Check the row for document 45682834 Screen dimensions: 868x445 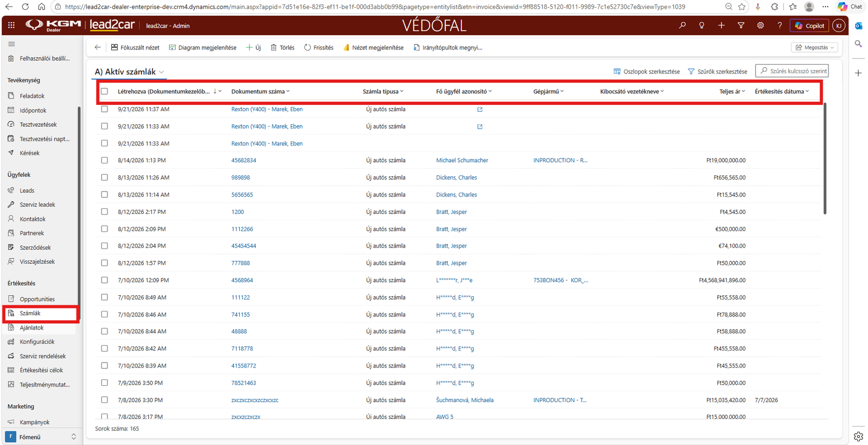[x=105, y=161]
